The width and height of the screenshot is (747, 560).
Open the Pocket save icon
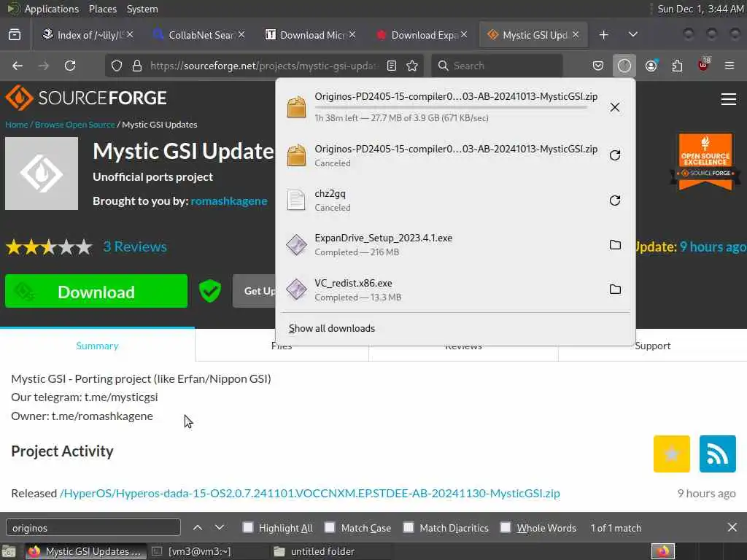(598, 66)
